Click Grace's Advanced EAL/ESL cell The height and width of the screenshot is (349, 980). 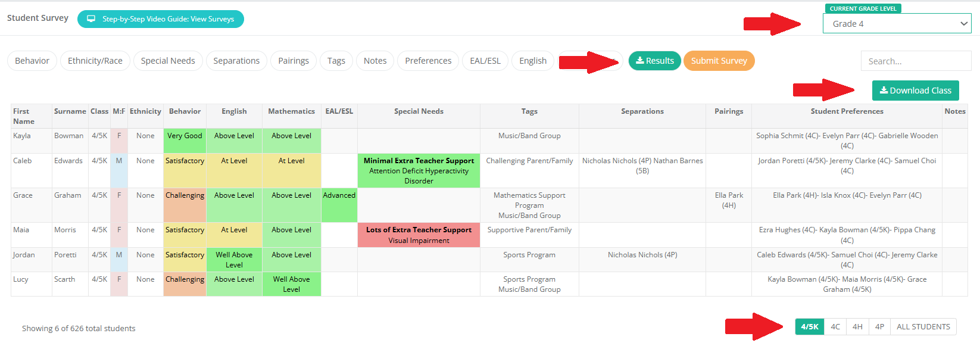(339, 205)
